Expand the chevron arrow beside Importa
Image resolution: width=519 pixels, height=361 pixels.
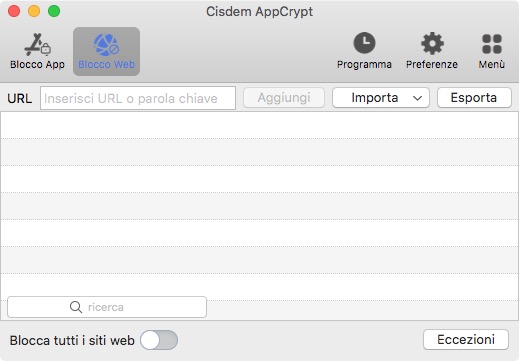tap(417, 98)
